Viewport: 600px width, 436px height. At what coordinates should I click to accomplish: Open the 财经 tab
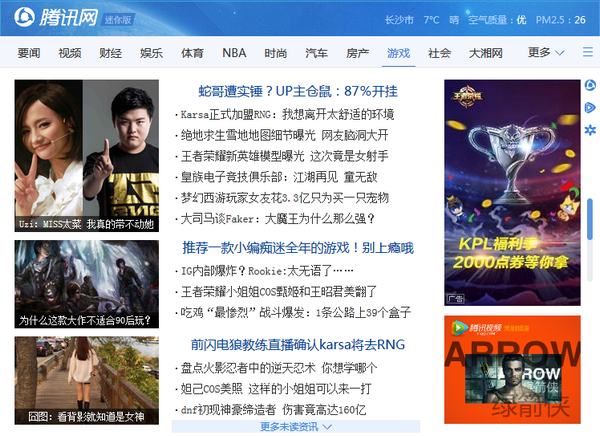111,53
